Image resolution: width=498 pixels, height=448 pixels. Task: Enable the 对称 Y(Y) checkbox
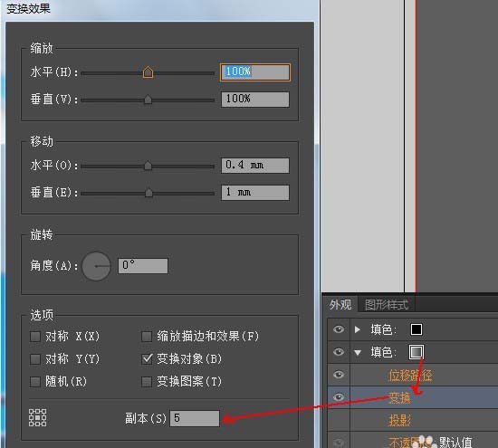click(x=35, y=359)
